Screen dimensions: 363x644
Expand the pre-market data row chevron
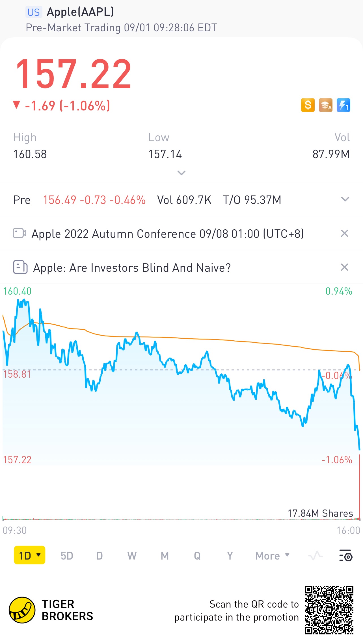(x=345, y=199)
